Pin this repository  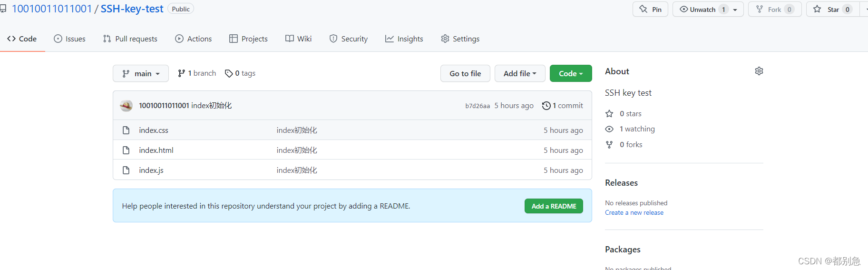point(650,9)
